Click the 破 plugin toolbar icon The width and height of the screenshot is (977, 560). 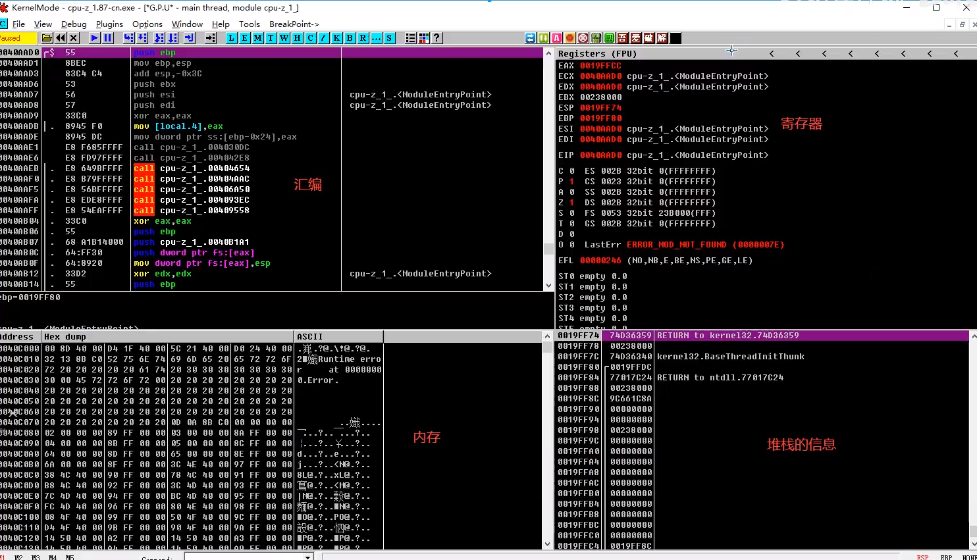[648, 38]
